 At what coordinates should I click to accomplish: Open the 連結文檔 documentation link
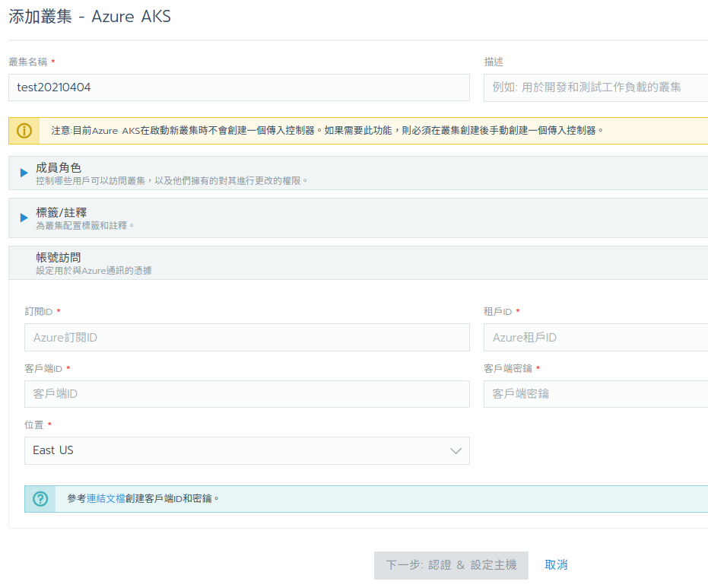tap(106, 498)
